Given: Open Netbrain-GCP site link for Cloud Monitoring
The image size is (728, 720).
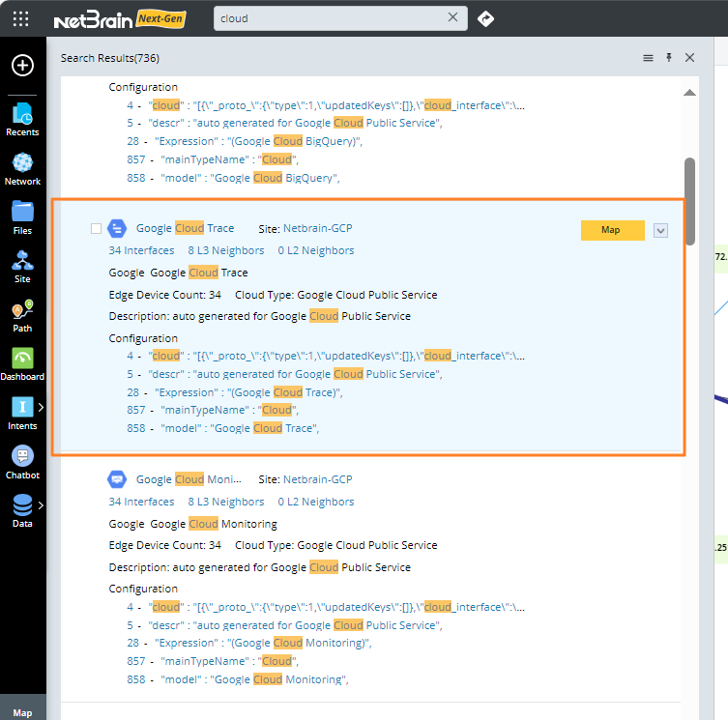Looking at the screenshot, I should click(x=317, y=479).
